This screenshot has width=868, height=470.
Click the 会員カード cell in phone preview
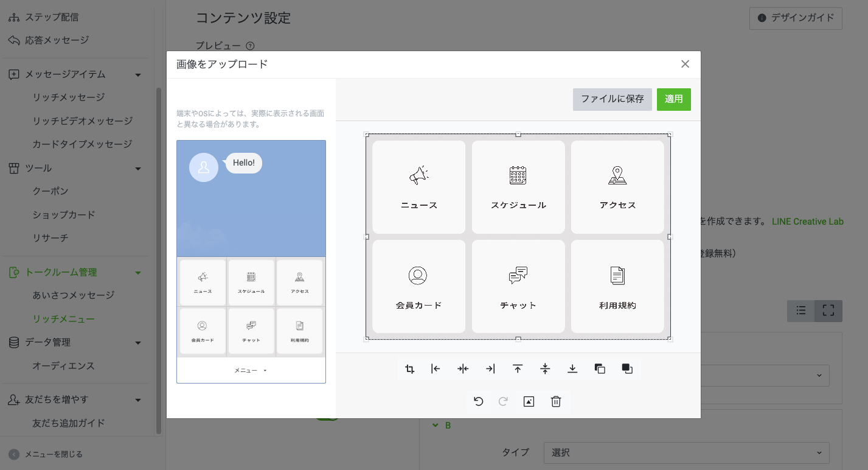pyautogui.click(x=203, y=331)
